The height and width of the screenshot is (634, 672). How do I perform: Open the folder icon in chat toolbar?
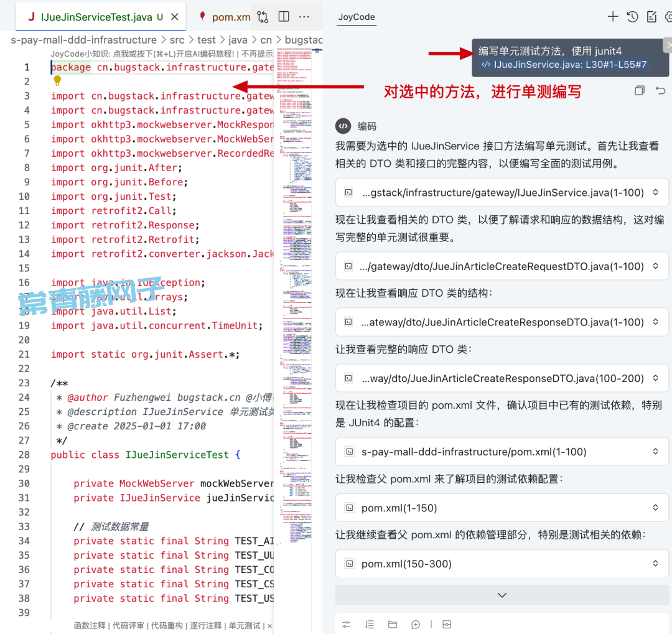click(x=392, y=624)
